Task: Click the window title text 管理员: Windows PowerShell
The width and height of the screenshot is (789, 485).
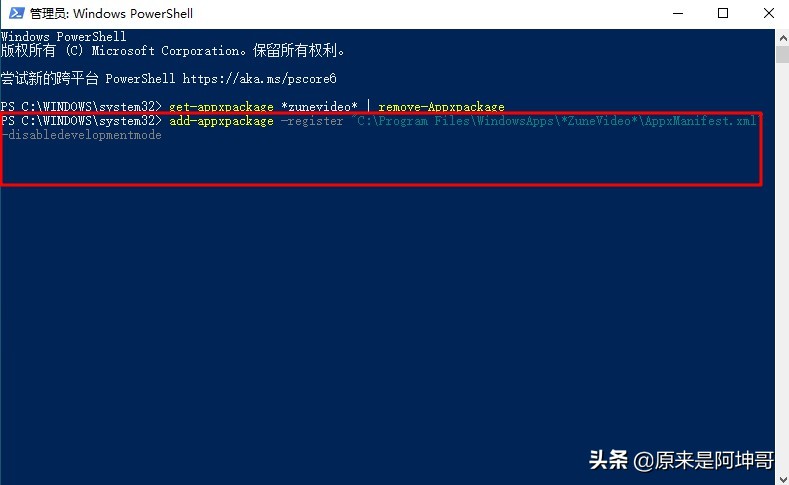Action: tap(111, 14)
